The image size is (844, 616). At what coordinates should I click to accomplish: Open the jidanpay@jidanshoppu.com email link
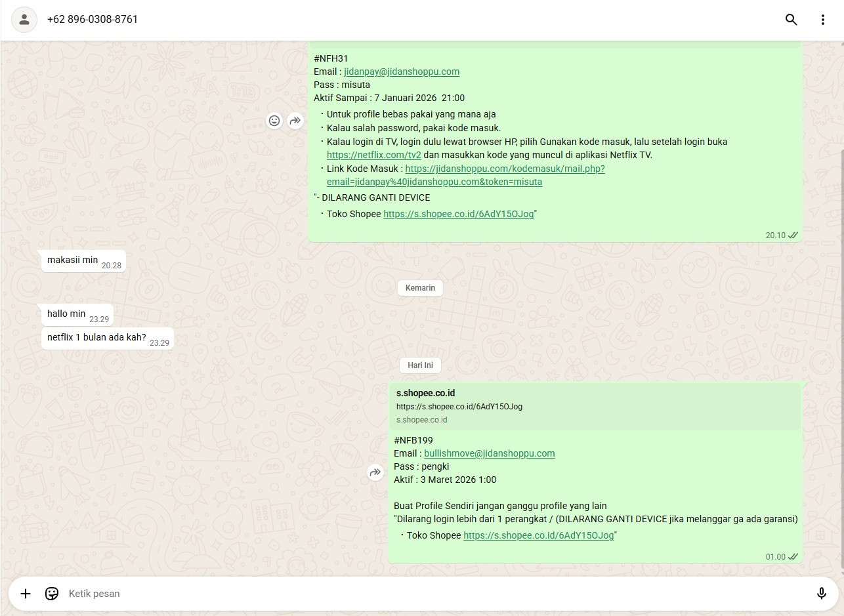(x=402, y=72)
